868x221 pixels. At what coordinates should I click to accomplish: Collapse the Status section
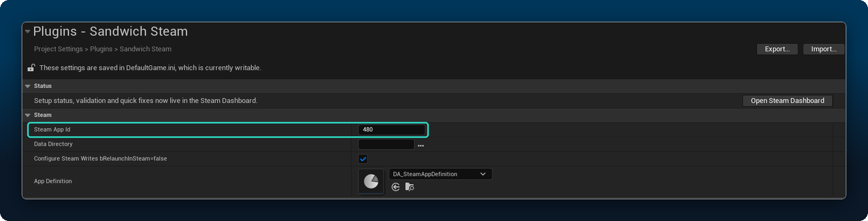28,86
